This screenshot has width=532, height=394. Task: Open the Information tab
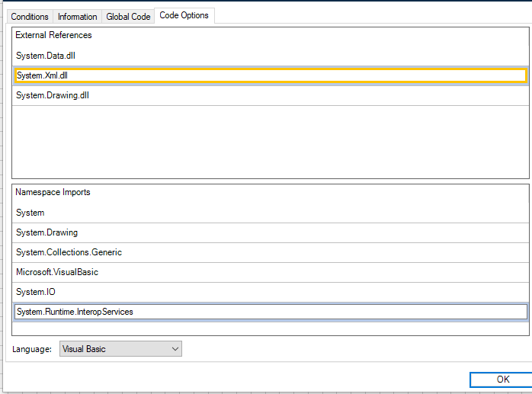(x=78, y=16)
